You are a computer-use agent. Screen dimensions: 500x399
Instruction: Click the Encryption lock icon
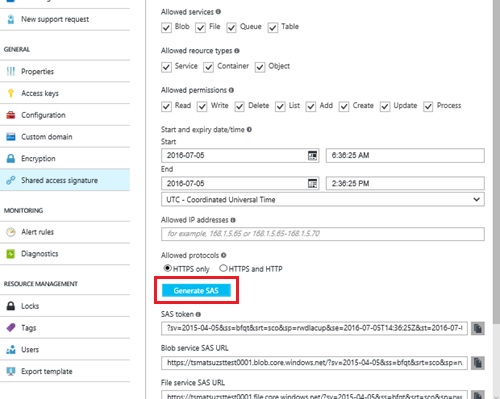pyautogui.click(x=11, y=158)
